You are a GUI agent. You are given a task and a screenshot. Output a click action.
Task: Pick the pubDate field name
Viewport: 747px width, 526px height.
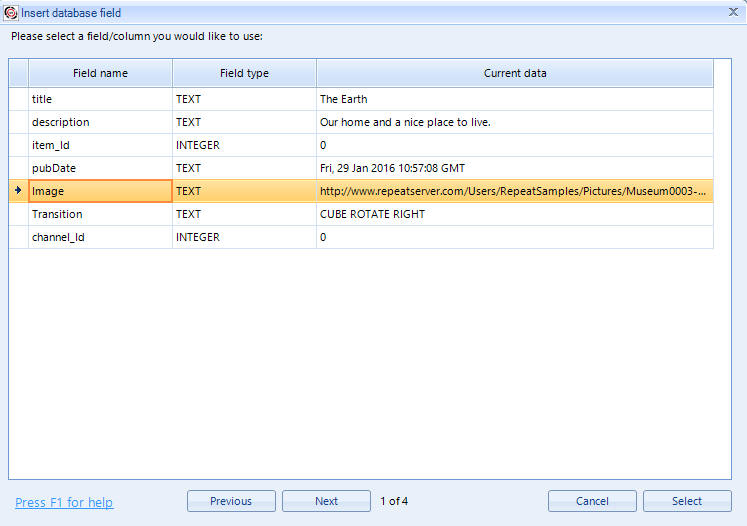[101, 168]
